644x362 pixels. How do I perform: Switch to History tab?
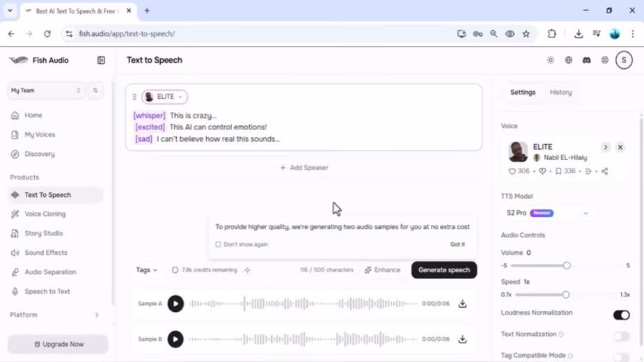point(560,93)
